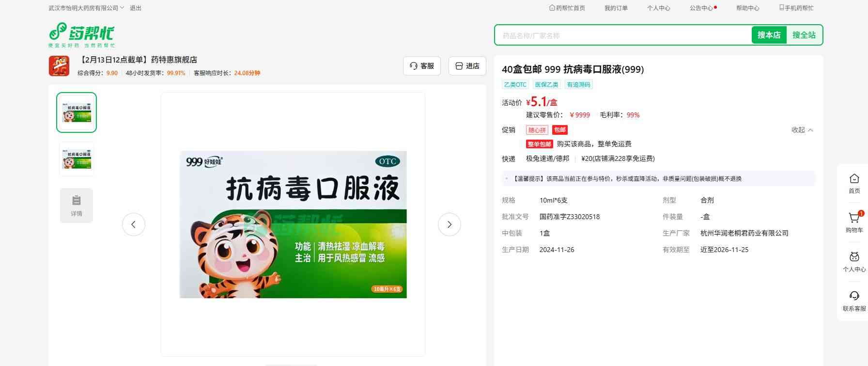Click the 搜本店 search button
Viewport: 868px width, 366px height.
[769, 35]
